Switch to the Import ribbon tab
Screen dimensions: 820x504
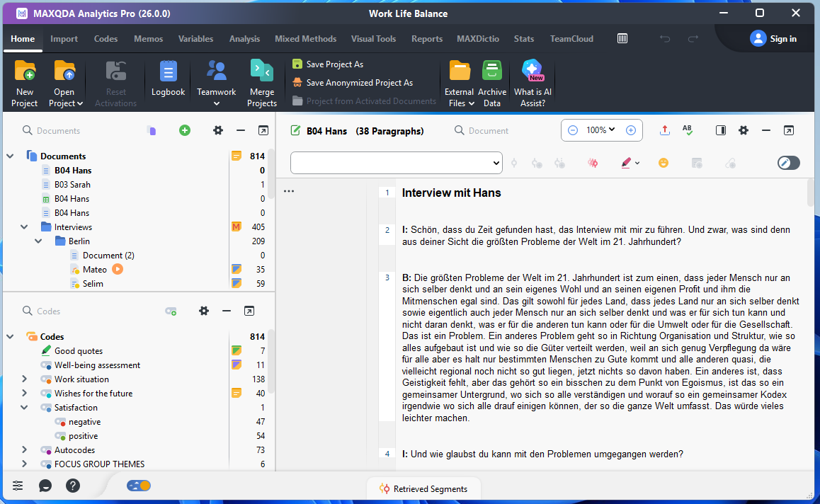click(x=64, y=39)
